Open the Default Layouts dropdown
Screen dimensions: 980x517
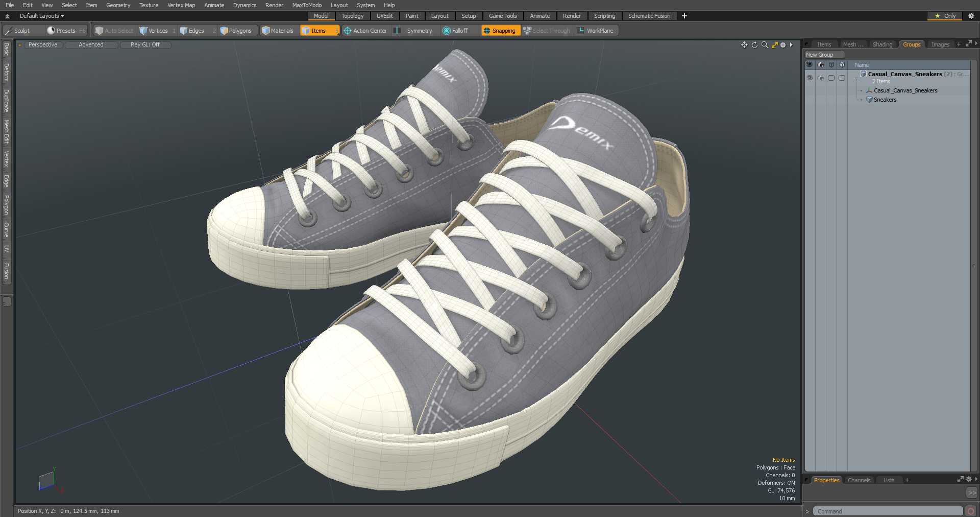point(42,16)
